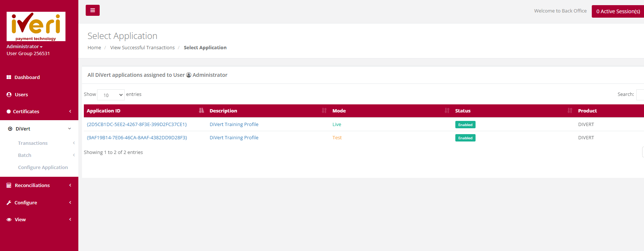The height and width of the screenshot is (251, 644).
Task: Collapse the DiVert menu chevron
Action: click(x=70, y=129)
